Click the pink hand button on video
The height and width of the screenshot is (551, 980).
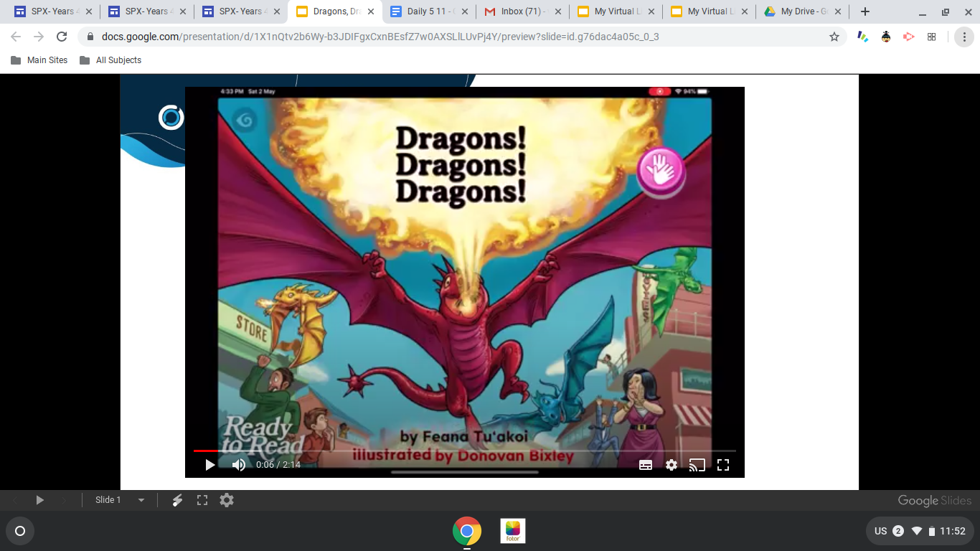pyautogui.click(x=661, y=172)
